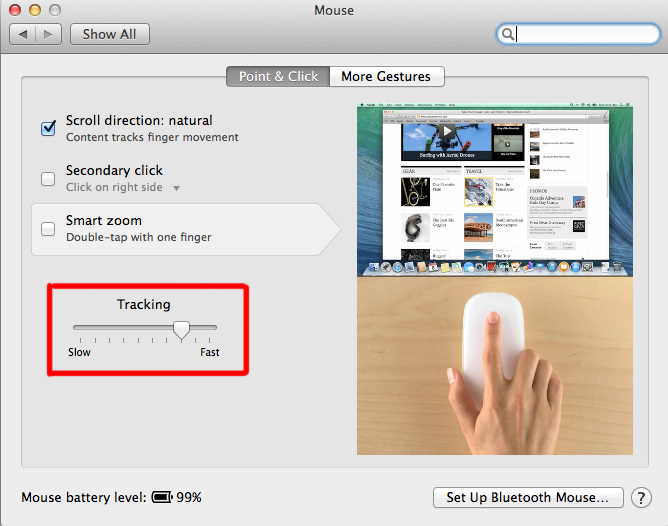
Task: Click the search magnifier icon
Action: (507, 34)
